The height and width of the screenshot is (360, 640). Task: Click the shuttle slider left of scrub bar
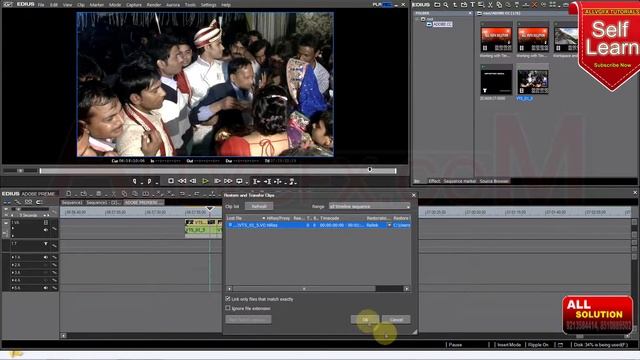point(20,171)
